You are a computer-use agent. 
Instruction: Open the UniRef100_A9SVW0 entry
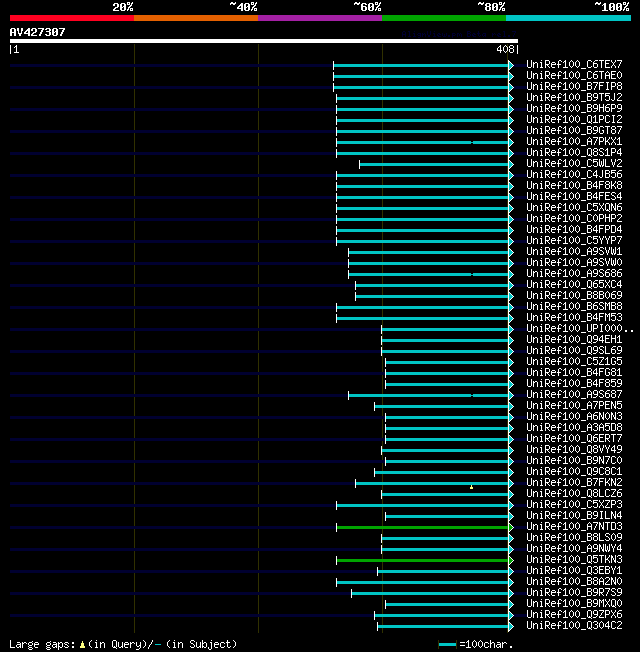click(x=574, y=262)
